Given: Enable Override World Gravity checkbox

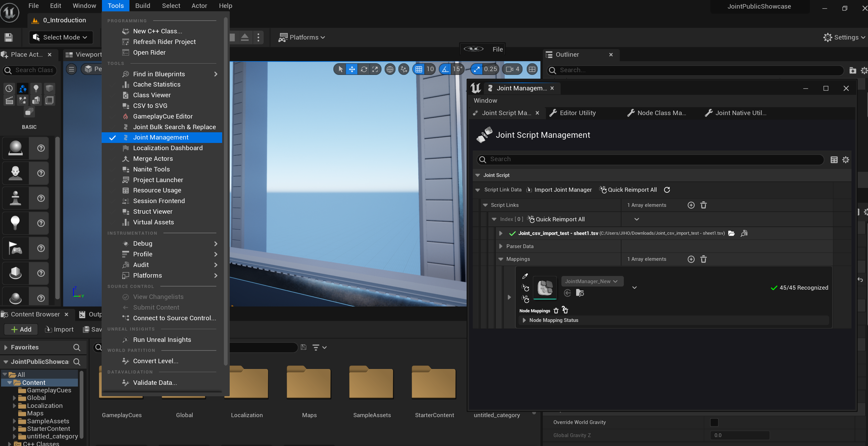Looking at the screenshot, I should pyautogui.click(x=714, y=422).
